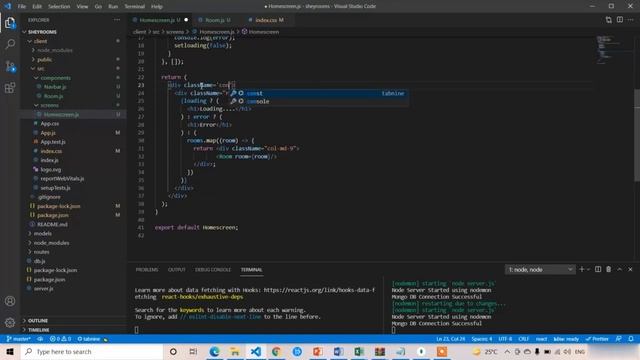Open File Explorer from the taskbar
The height and width of the screenshot is (360, 640).
[235, 351]
